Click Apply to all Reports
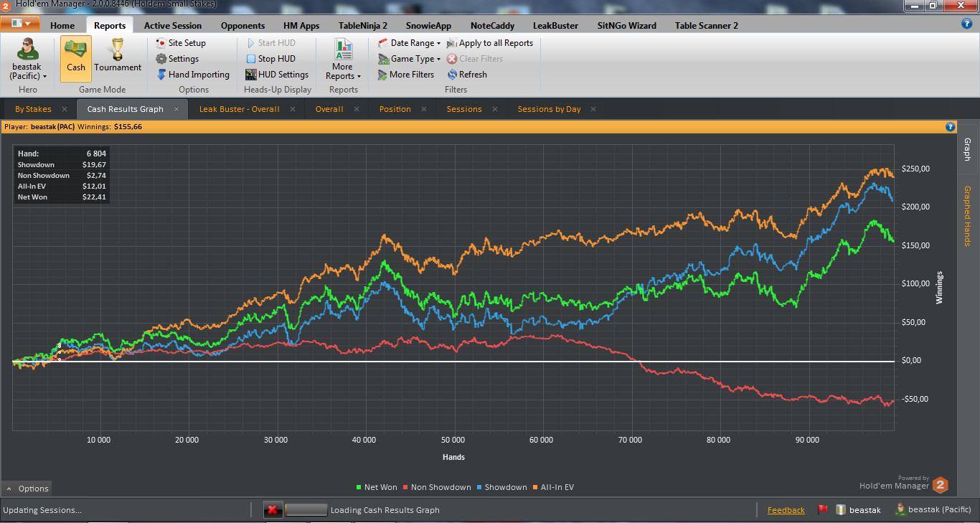Screen dimensions: 980x523 point(490,43)
